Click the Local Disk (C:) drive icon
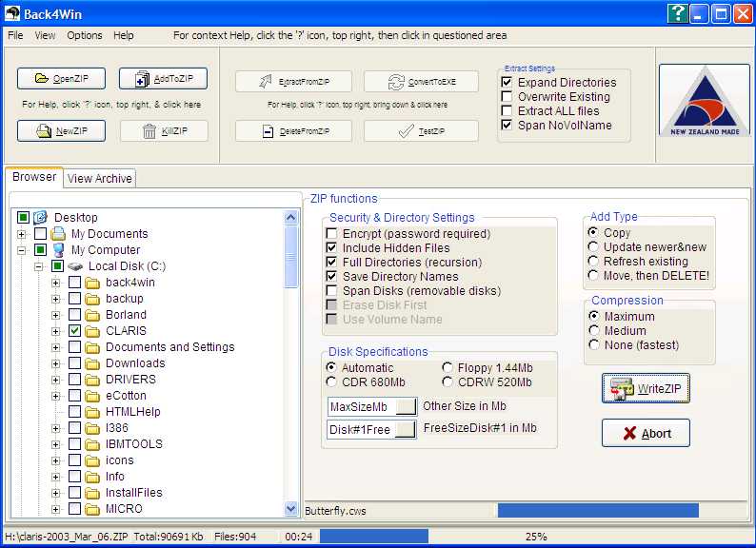756x548 pixels. [x=75, y=266]
